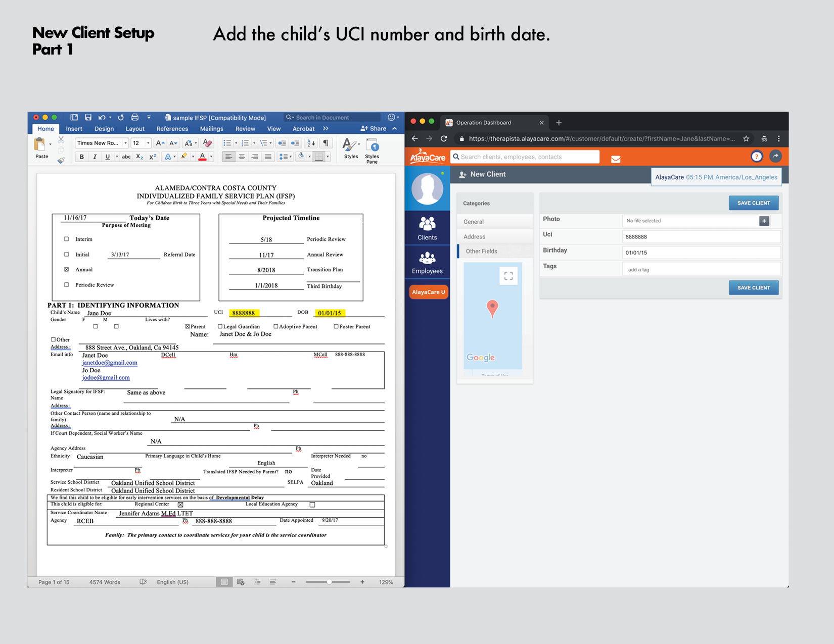Bookmark the page with the star icon
Screen dimensions: 834x644
pyautogui.click(x=746, y=138)
